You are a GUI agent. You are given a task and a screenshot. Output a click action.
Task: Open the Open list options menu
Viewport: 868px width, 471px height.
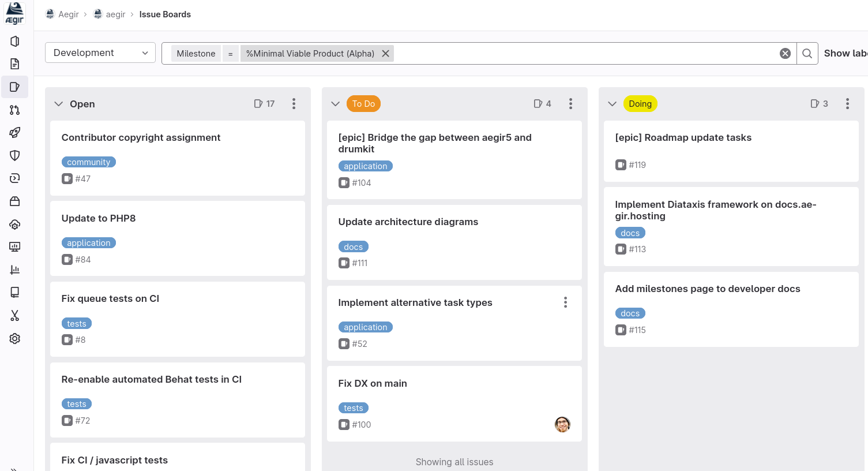[294, 104]
